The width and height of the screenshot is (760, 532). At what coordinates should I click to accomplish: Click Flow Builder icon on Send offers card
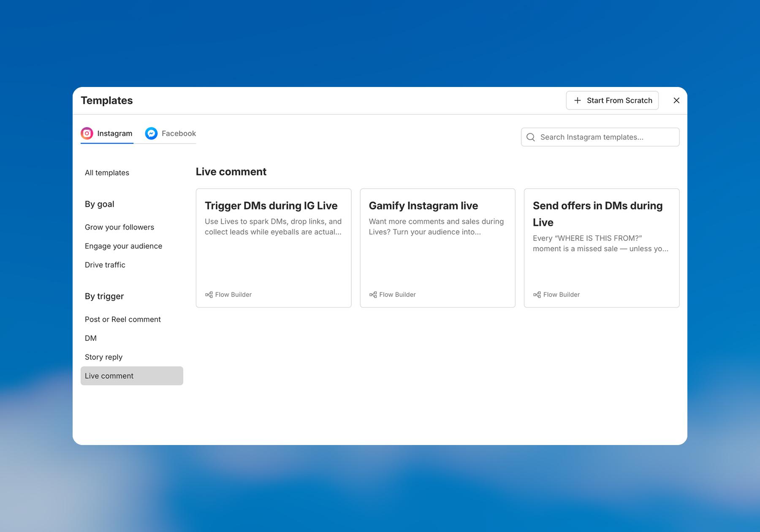[x=537, y=295]
